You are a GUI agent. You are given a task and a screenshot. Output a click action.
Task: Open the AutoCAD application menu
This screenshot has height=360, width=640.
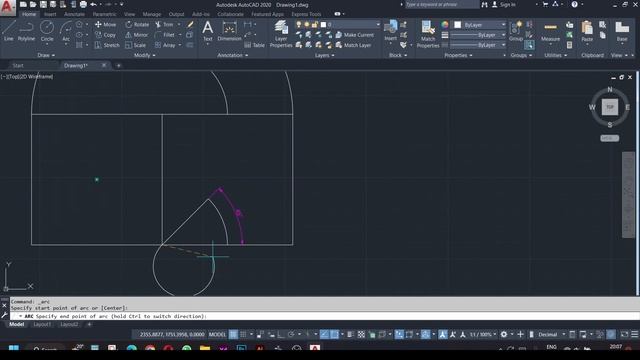pos(7,7)
